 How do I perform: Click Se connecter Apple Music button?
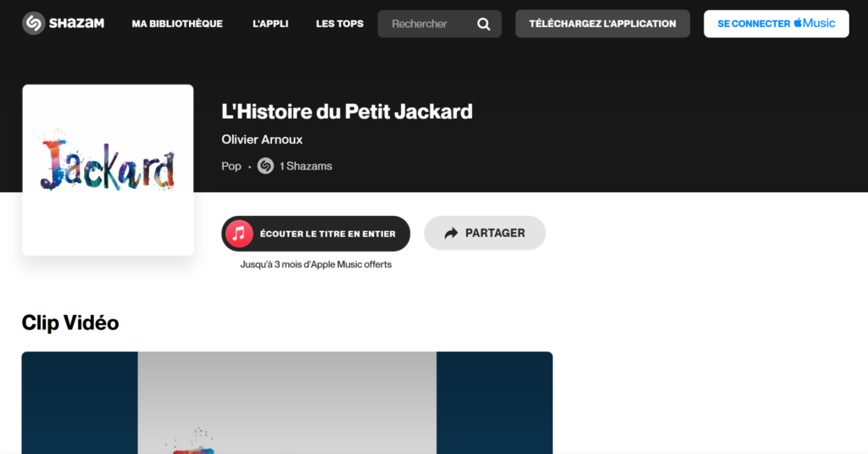776,24
